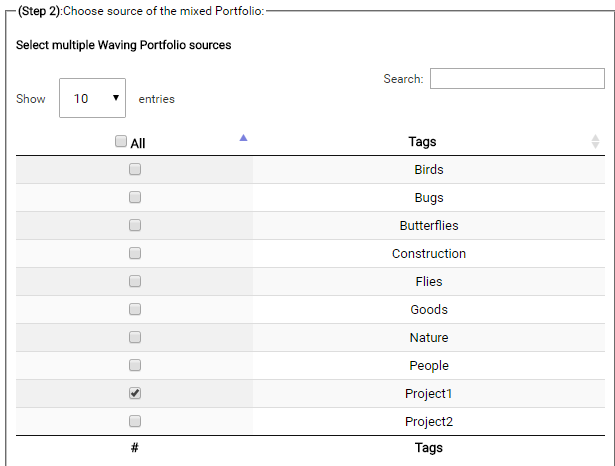Viewport: 615px width, 466px height.
Task: Click the Bugs tag text
Action: [x=429, y=198]
